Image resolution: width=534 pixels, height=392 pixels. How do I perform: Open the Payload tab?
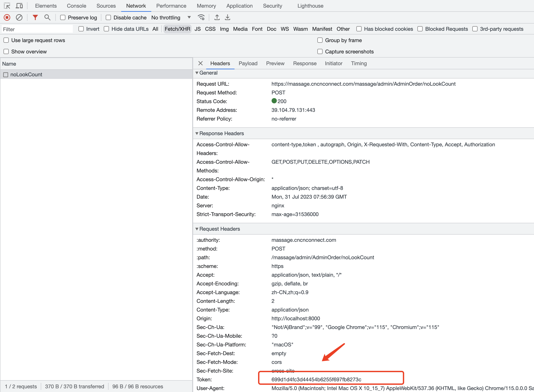248,63
